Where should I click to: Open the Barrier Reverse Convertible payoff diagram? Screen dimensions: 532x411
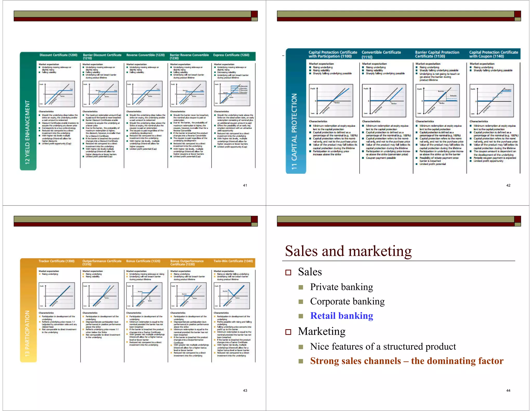[188, 94]
